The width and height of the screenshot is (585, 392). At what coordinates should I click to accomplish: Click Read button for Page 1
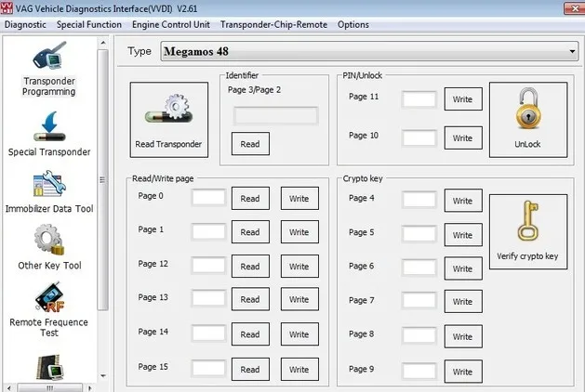pos(250,232)
